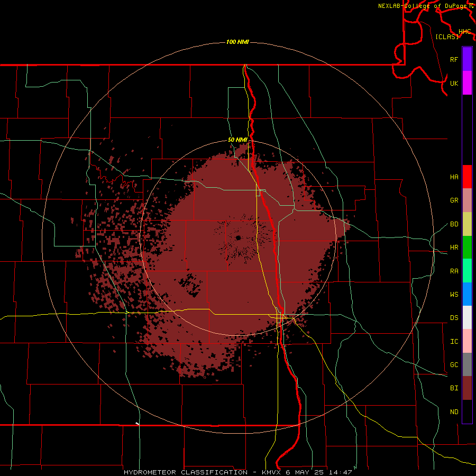Click the HHC product code text
The image size is (476, 476).
coord(464,32)
